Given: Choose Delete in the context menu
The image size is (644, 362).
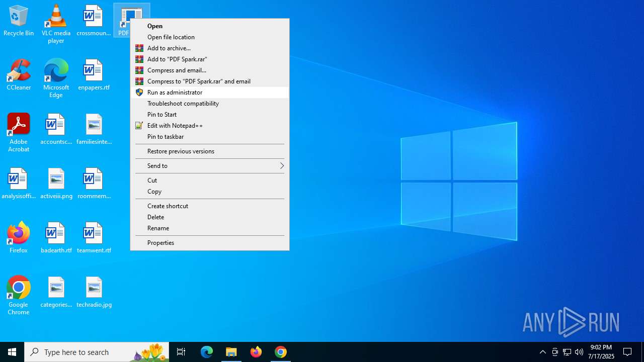Looking at the screenshot, I should [x=209, y=217].
